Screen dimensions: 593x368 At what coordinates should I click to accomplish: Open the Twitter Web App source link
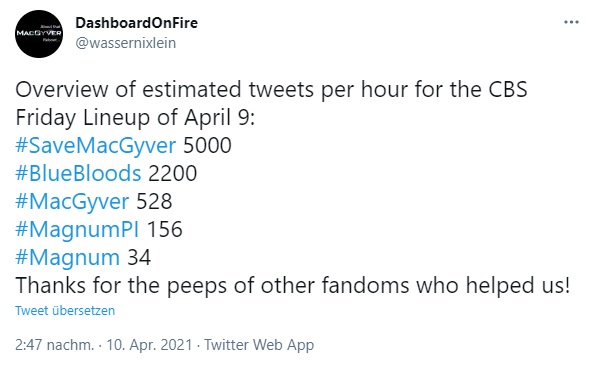click(259, 345)
